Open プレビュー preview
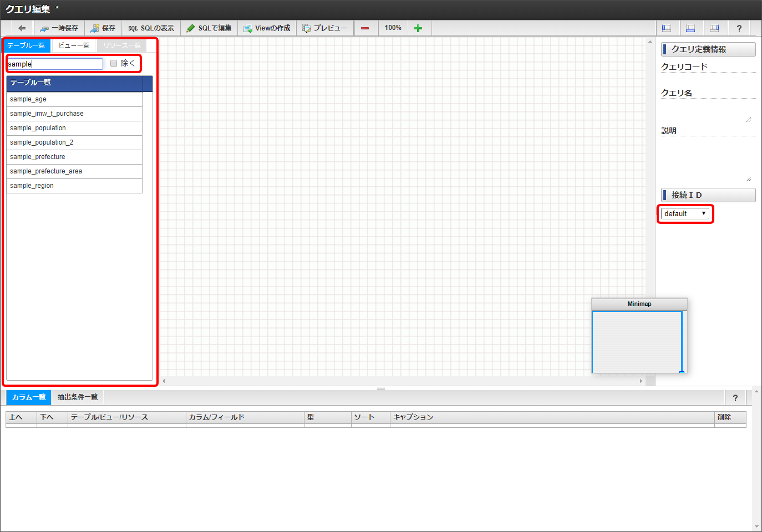Viewport: 762px width, 532px height. [325, 28]
